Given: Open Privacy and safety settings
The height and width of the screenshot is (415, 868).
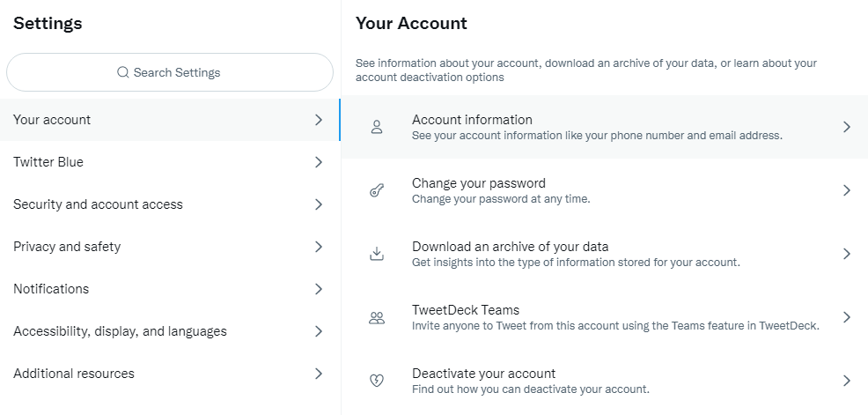Looking at the screenshot, I should pos(67,247).
